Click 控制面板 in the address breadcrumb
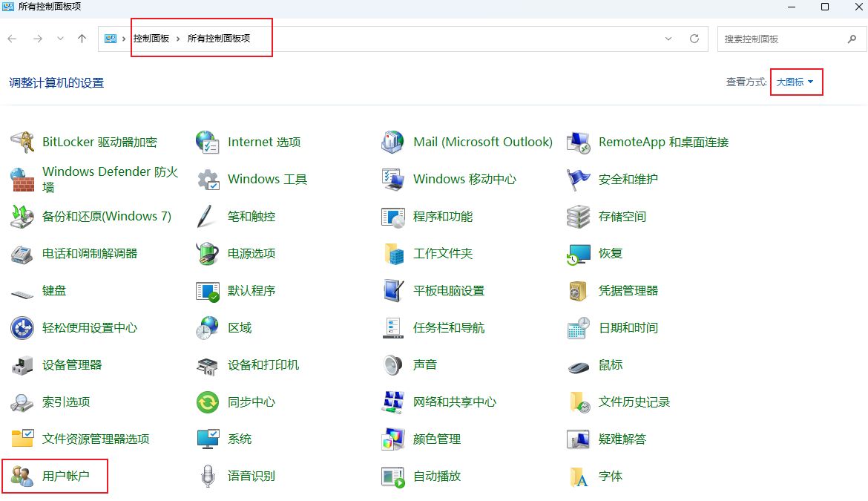Image resolution: width=868 pixels, height=501 pixels. (x=151, y=39)
